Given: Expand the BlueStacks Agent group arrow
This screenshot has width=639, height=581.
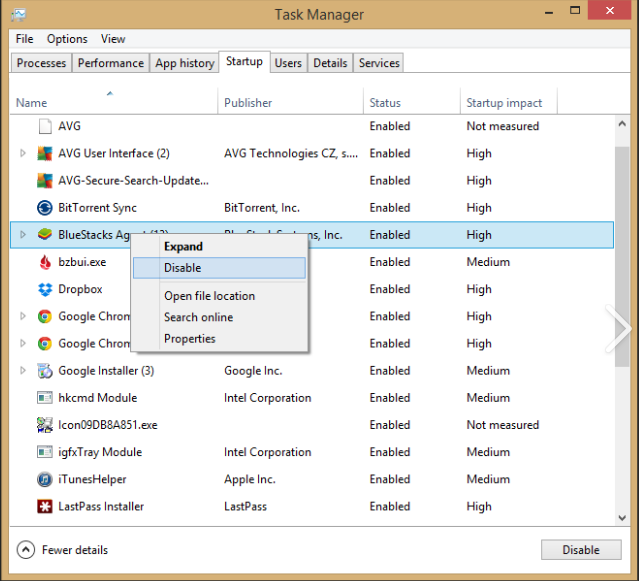Looking at the screenshot, I should coord(23,235).
